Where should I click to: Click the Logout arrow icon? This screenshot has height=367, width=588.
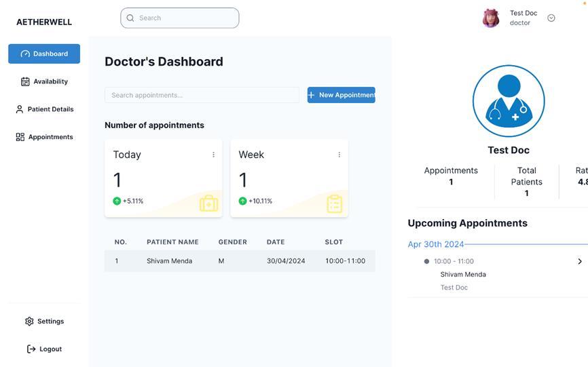(31, 349)
